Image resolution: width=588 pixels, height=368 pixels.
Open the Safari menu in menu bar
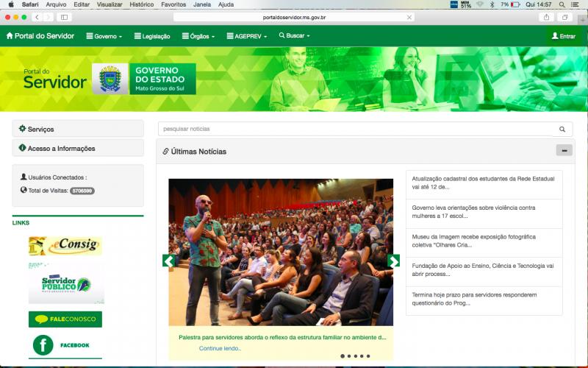30,4
